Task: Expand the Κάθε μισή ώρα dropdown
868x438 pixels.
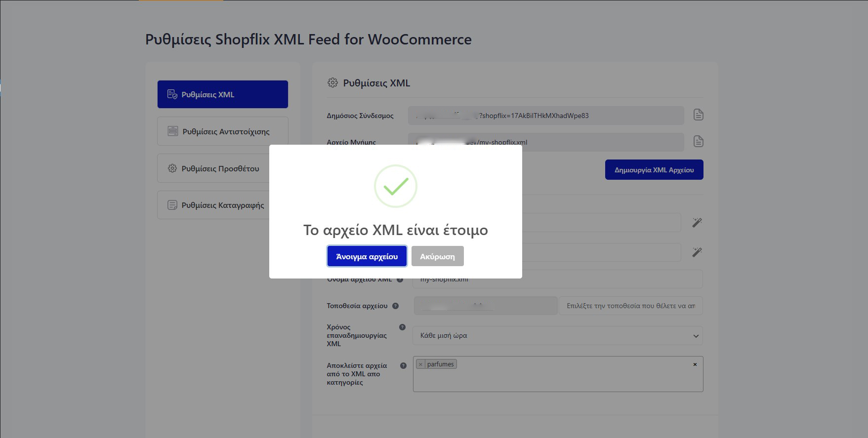Action: click(557, 336)
